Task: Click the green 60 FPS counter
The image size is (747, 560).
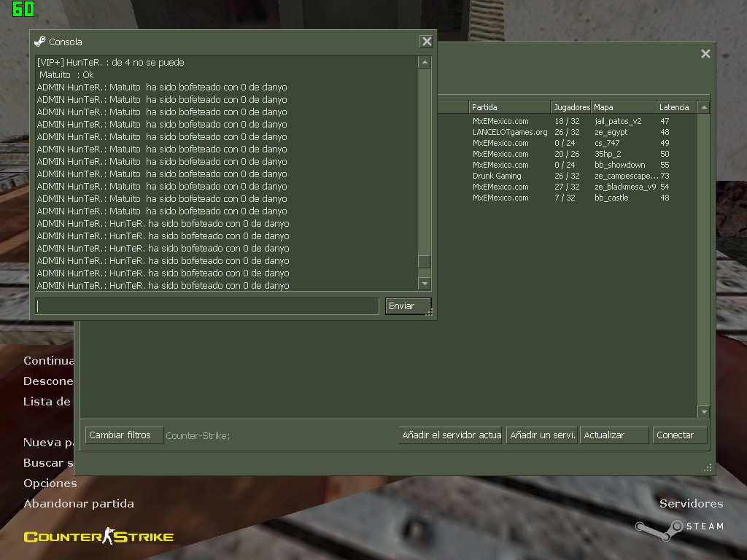Action: [23, 9]
